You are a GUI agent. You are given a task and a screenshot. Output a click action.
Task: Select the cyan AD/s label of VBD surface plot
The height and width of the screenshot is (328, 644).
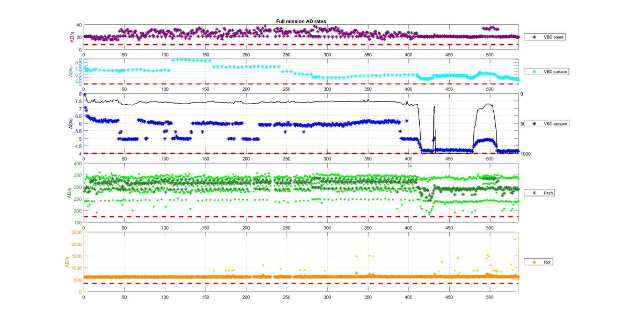click(70, 71)
